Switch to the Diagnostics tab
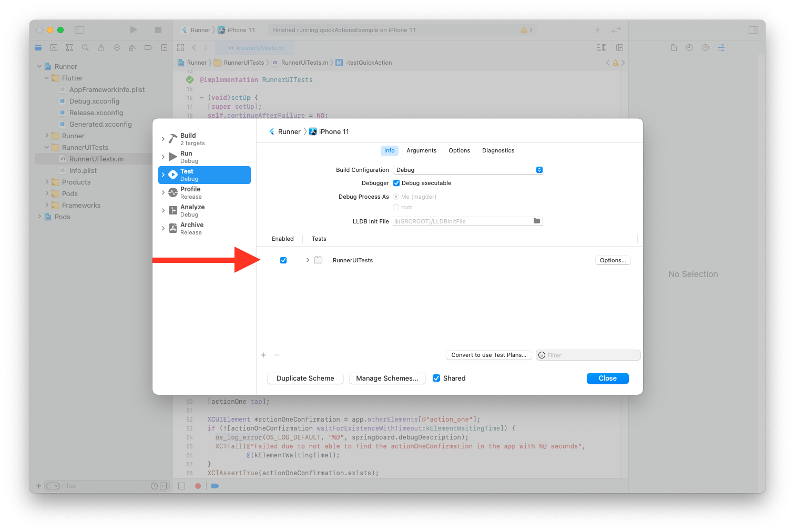 (x=498, y=150)
